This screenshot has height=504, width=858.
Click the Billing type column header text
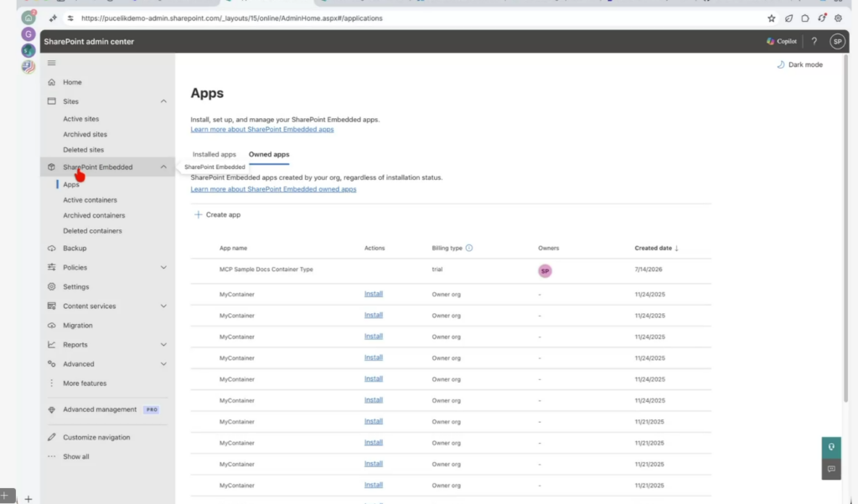point(447,248)
